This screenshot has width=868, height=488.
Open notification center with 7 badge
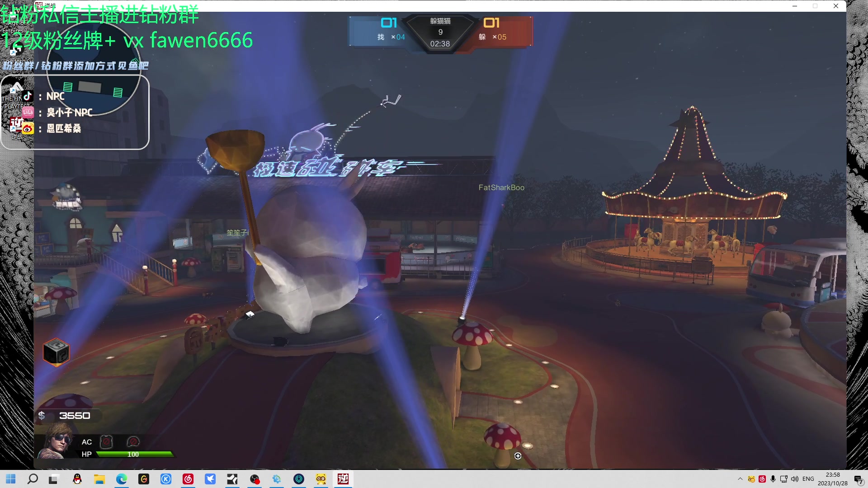pyautogui.click(x=858, y=480)
